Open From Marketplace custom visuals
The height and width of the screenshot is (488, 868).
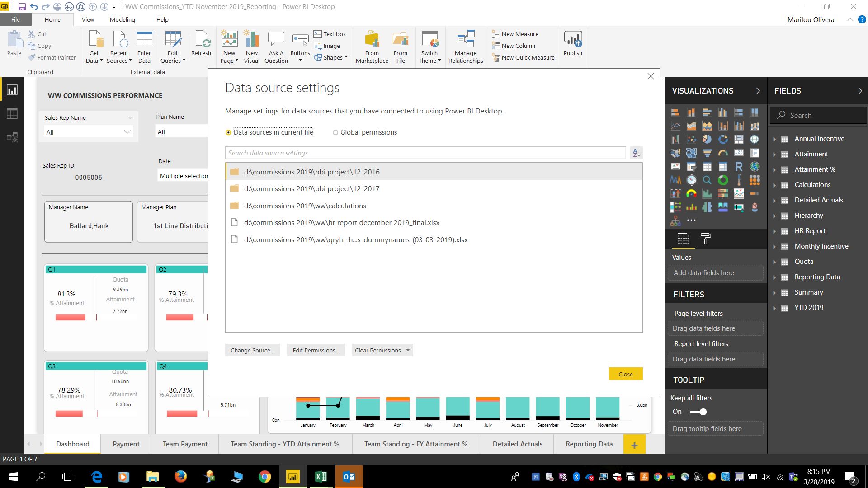click(x=372, y=47)
